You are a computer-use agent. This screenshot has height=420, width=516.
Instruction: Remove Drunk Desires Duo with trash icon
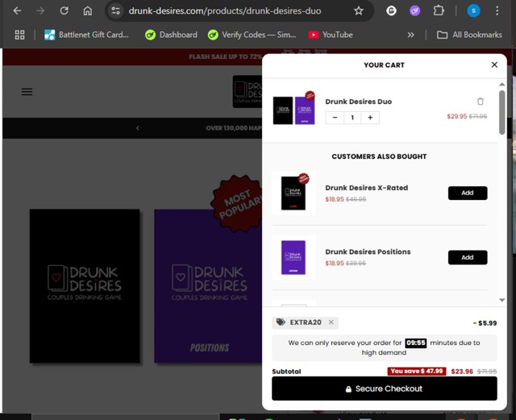point(481,102)
